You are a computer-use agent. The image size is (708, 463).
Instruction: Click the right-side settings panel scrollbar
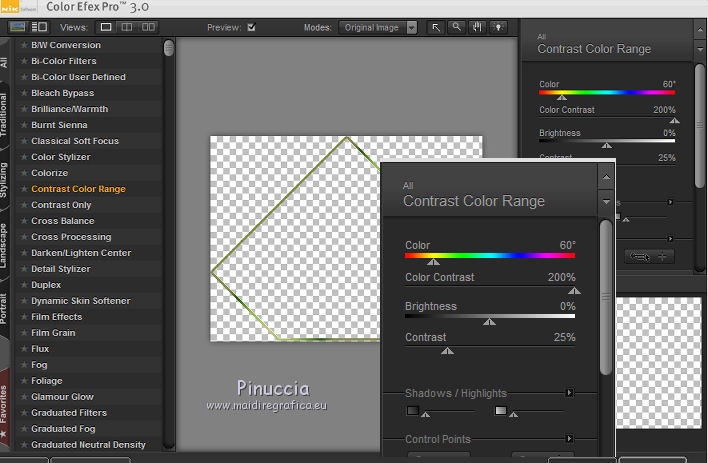[699, 126]
